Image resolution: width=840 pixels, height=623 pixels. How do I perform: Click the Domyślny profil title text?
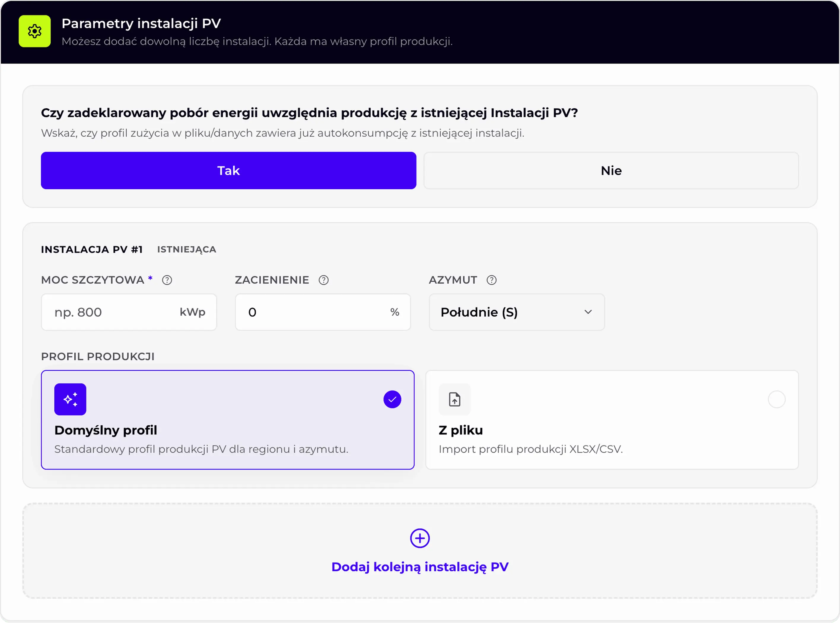106,430
